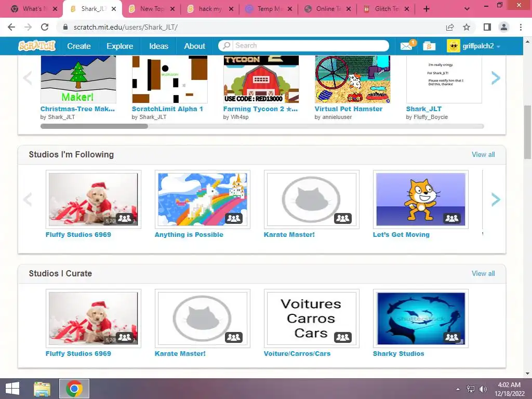This screenshot has width=532, height=399.
Task: Open the tab search dropdown
Action: 467,9
